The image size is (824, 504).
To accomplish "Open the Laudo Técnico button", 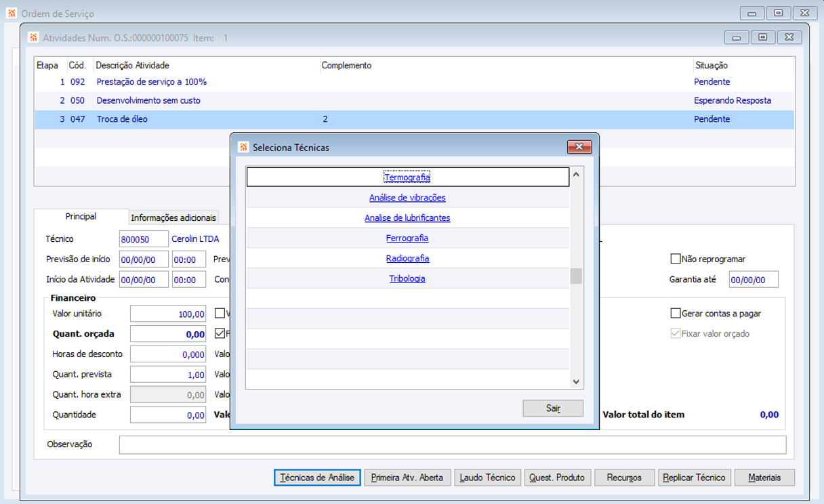I will coord(488,478).
